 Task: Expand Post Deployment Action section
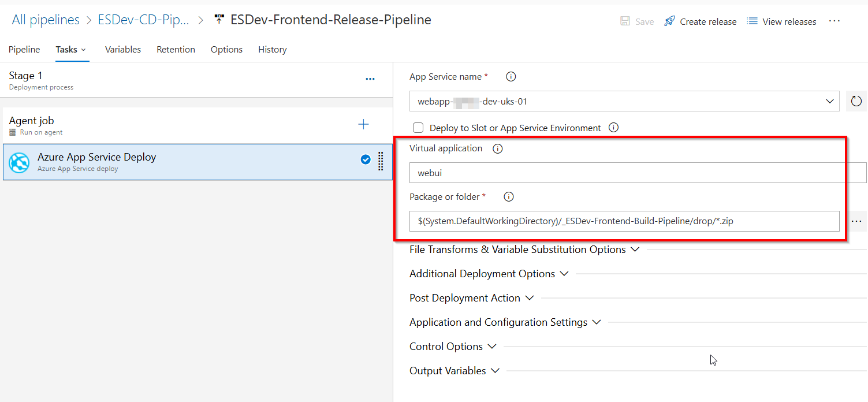click(x=472, y=298)
